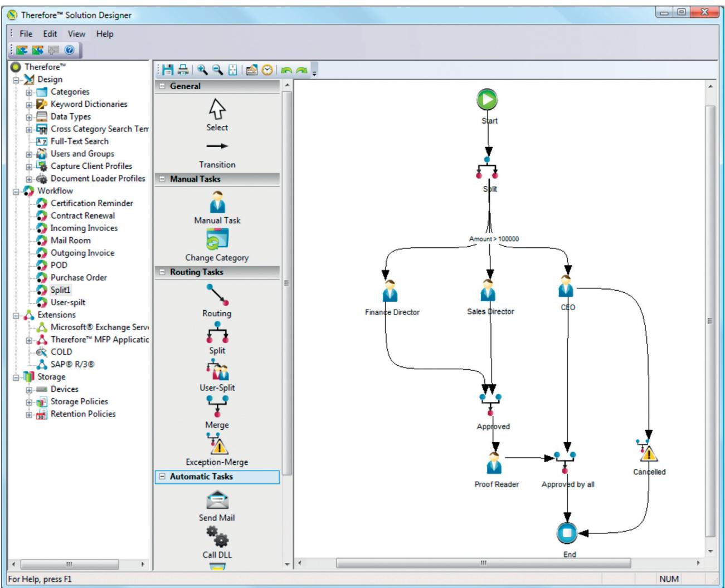Click the fit-to-page zoom icon

click(233, 70)
